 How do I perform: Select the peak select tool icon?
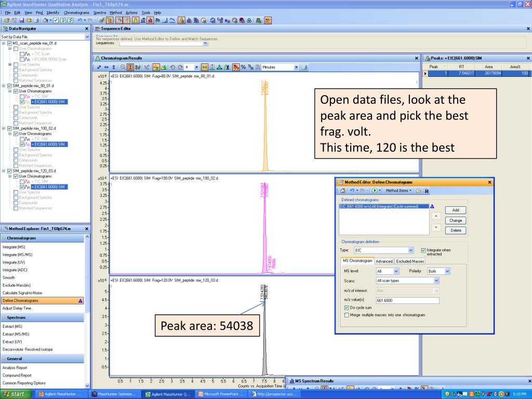212,67
